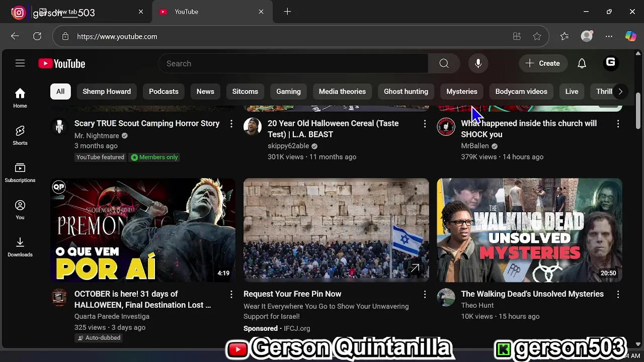
Task: Open 20 Year Old Halloween Cereal video title
Action: [333, 129]
